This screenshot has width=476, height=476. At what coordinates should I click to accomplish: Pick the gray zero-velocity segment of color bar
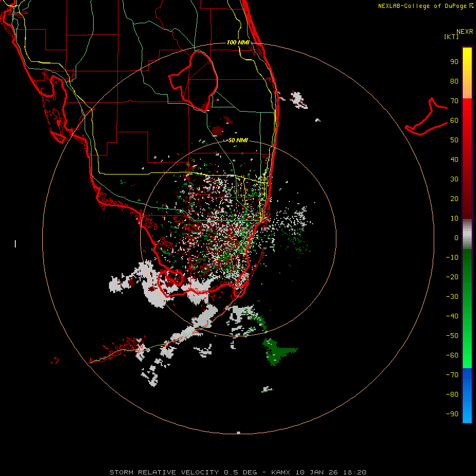467,234
